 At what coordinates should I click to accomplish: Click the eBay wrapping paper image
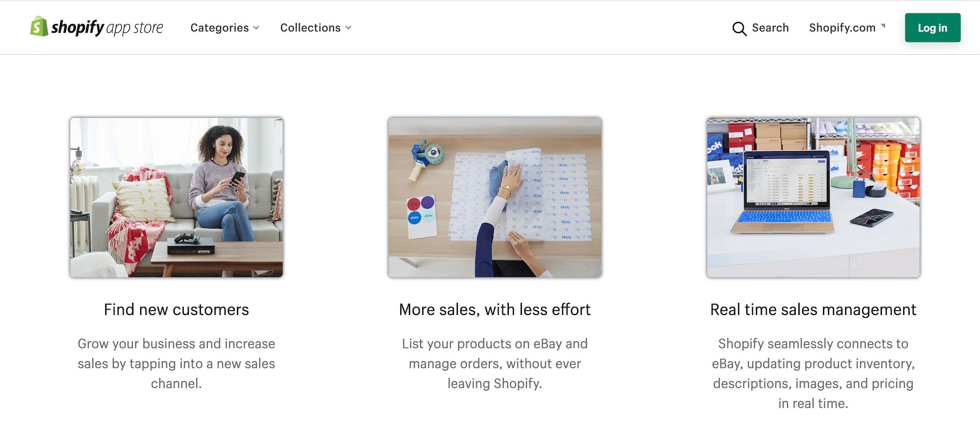pyautogui.click(x=494, y=197)
